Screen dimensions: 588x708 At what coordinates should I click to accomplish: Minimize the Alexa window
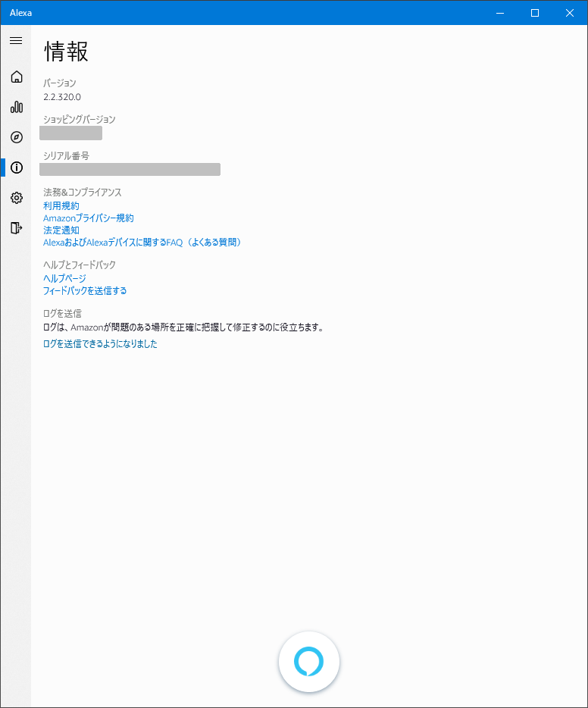(x=500, y=13)
